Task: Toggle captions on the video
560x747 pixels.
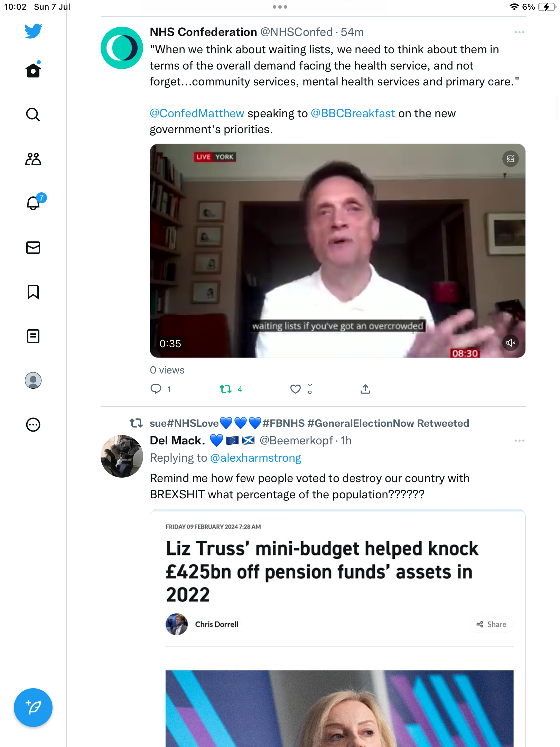Action: pos(510,159)
